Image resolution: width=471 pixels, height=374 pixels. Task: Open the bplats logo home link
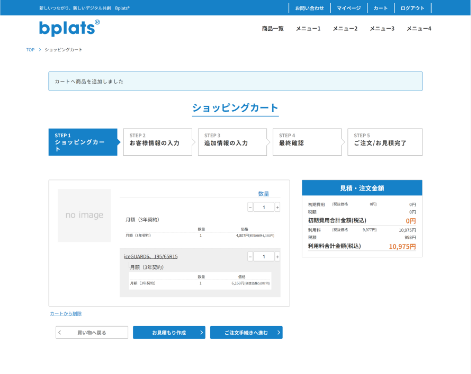click(69, 28)
